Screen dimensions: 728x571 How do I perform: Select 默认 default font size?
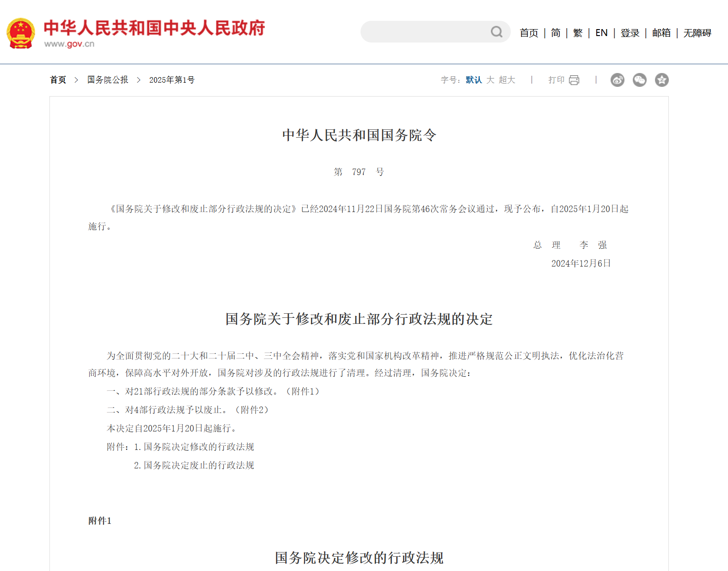[x=473, y=80]
